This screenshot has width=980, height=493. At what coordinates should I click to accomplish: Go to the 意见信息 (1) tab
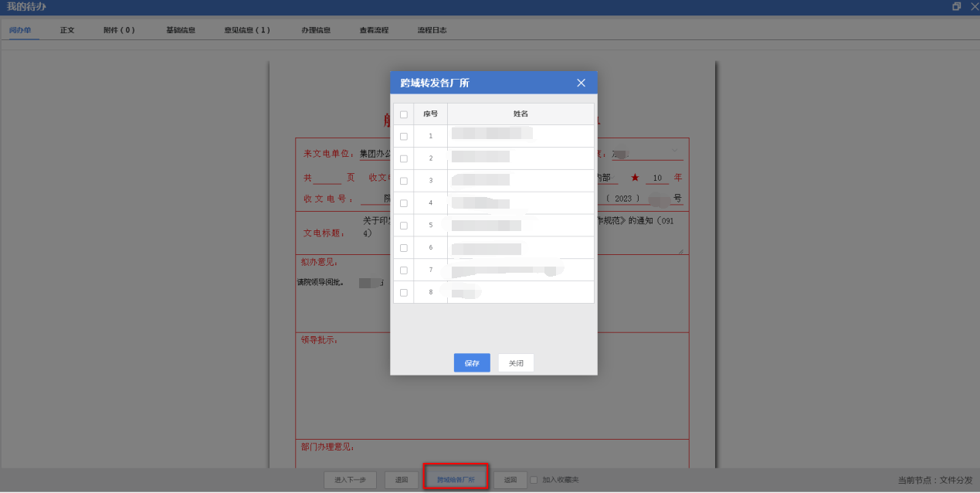[247, 30]
